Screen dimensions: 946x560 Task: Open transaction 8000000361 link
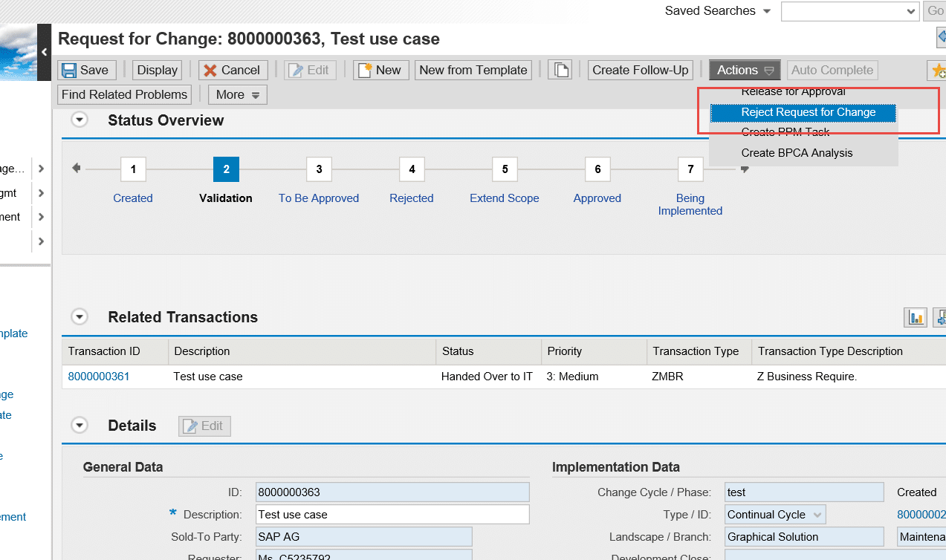point(99,377)
